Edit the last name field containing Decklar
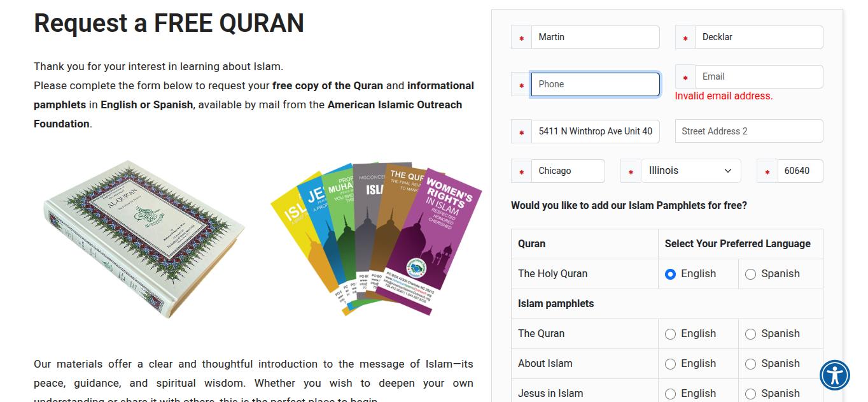 pyautogui.click(x=759, y=37)
